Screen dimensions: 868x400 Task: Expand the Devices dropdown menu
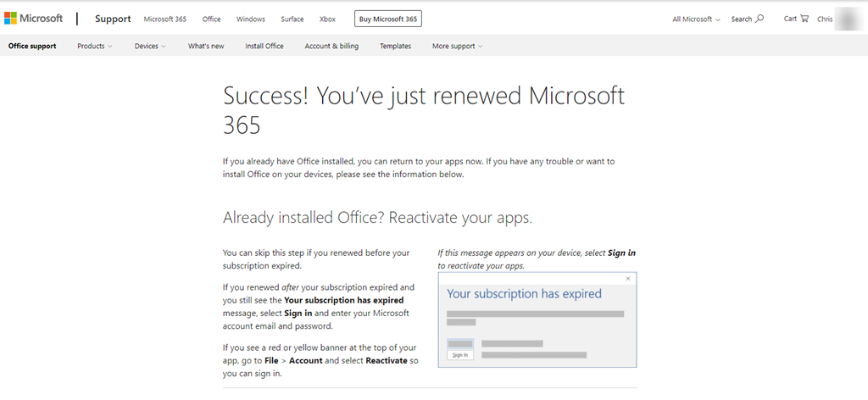pos(150,46)
